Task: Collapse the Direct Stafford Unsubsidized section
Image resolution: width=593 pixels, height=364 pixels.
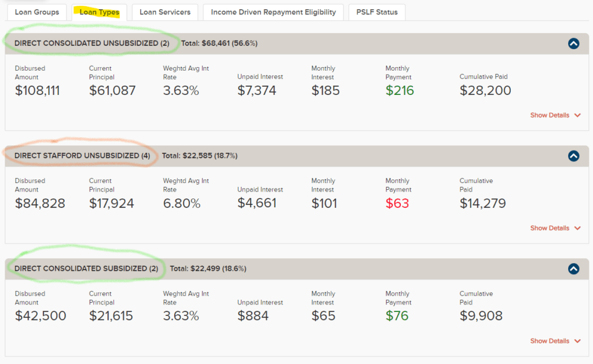Action: click(x=573, y=156)
